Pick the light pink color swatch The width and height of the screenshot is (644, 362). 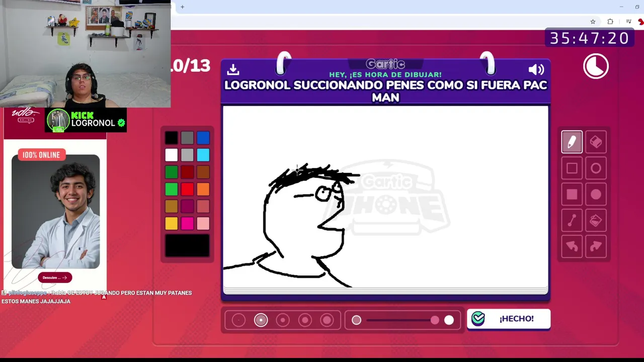pyautogui.click(x=203, y=223)
